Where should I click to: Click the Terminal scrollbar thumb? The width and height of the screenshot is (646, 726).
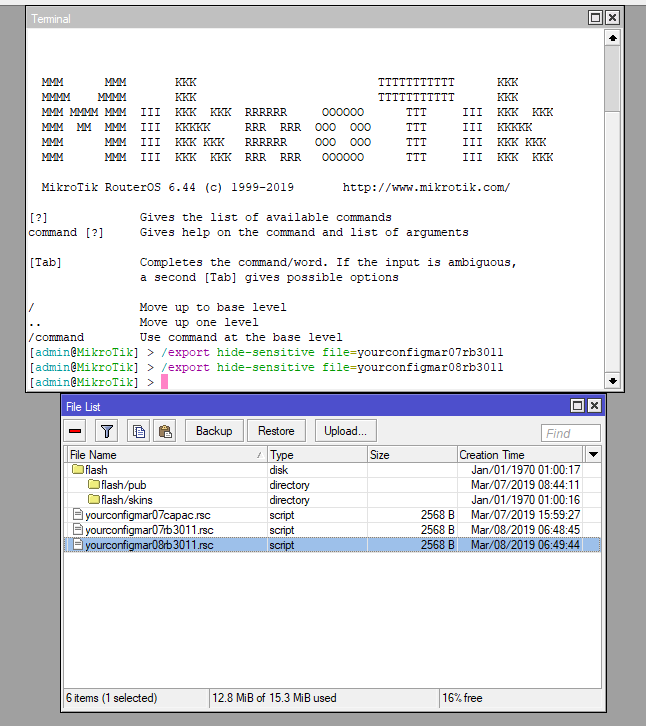point(613,79)
